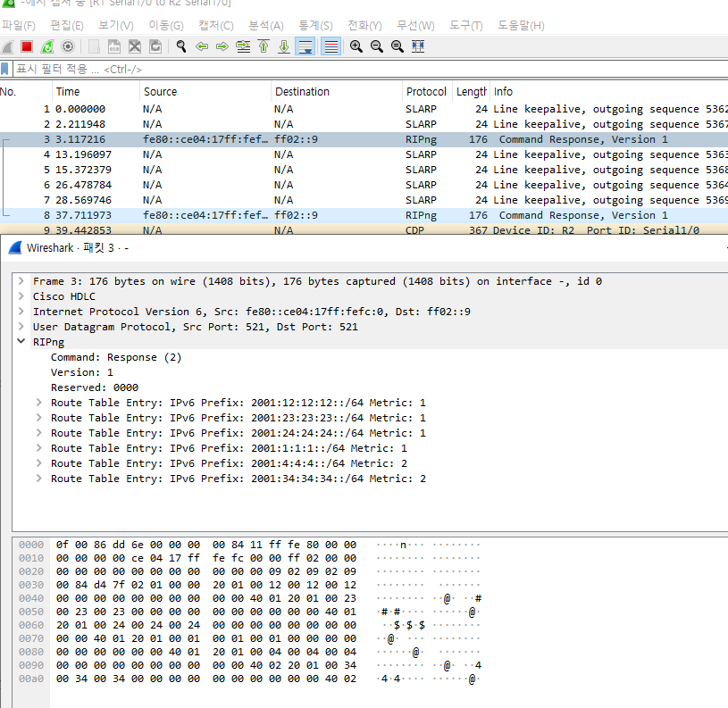Select packet 6 at time 26.478784
The height and width of the screenshot is (708, 728).
(364, 185)
